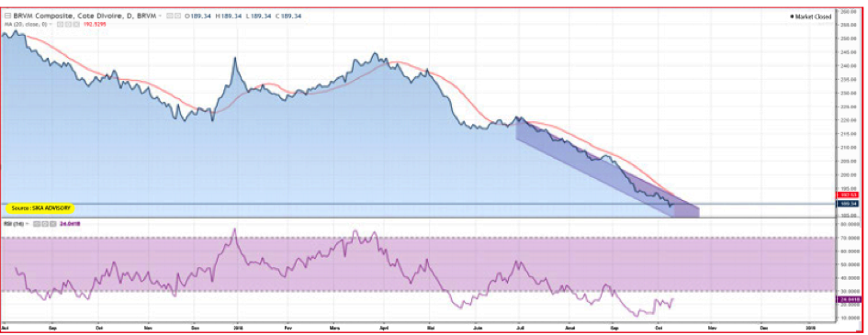Click the purple RSI value in the legend
This screenshot has height=335, width=868.
click(x=70, y=224)
